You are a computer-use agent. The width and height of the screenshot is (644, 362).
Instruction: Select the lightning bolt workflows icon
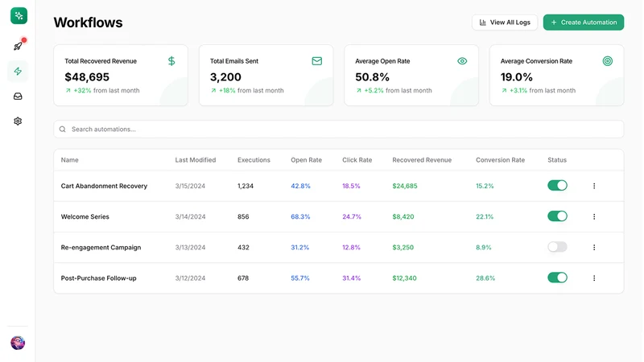coord(18,71)
